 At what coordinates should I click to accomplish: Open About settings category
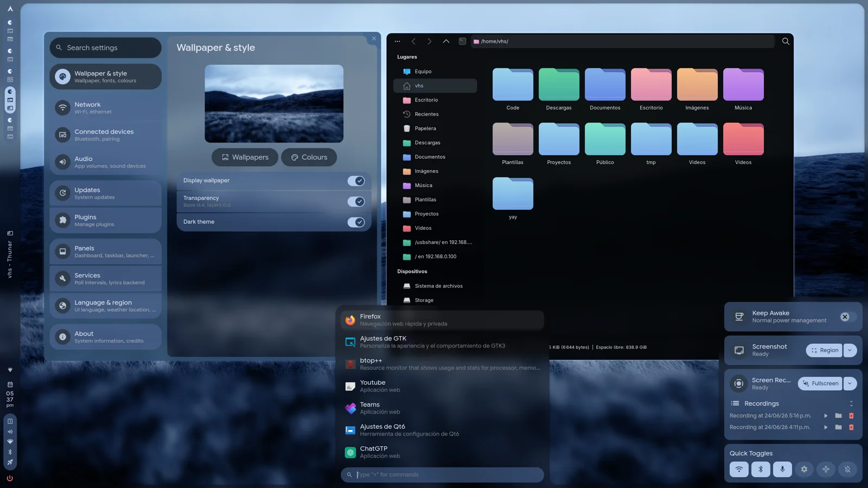pyautogui.click(x=106, y=337)
